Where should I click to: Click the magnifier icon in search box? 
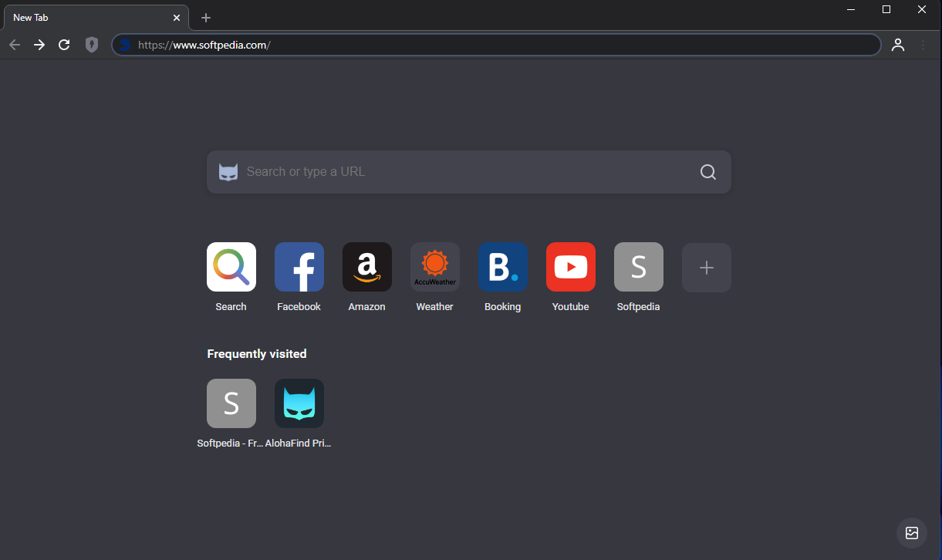[x=708, y=172]
